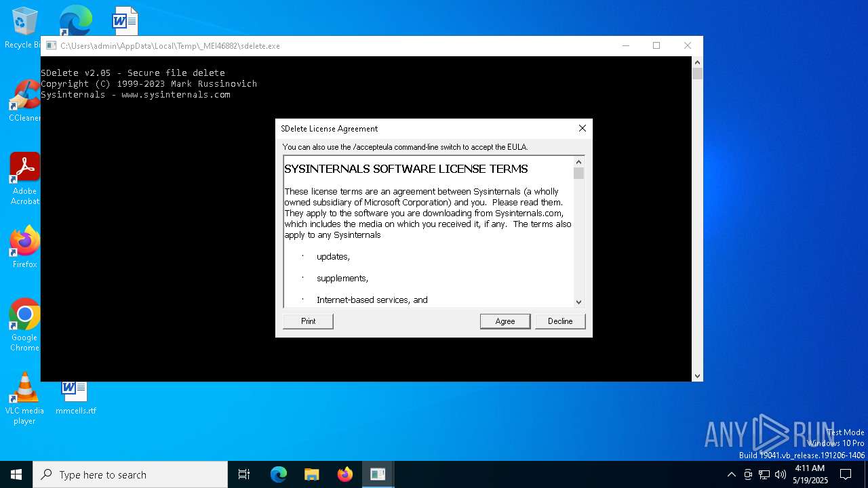Click the console window scrollbar up arrow
Image resolution: width=868 pixels, height=488 pixels.
coord(697,62)
